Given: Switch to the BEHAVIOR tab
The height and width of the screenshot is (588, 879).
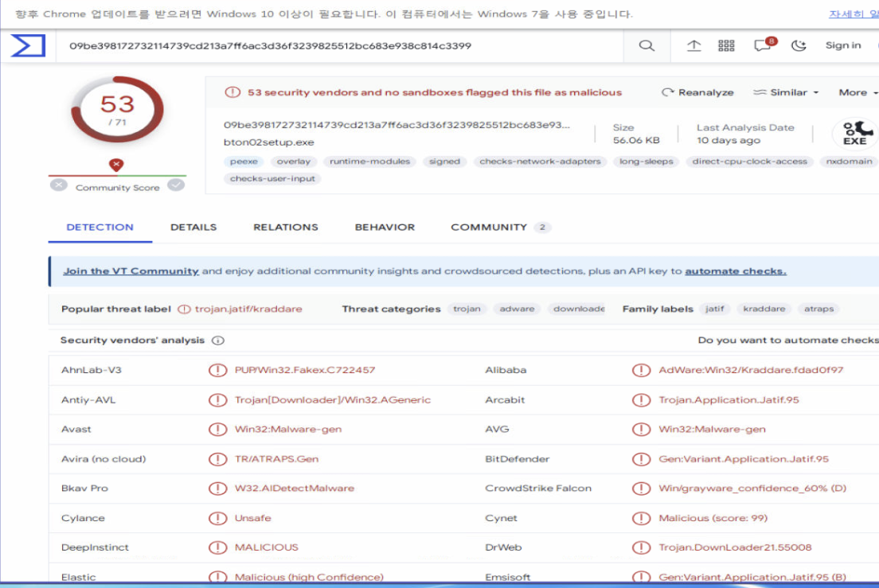Looking at the screenshot, I should coord(385,228).
